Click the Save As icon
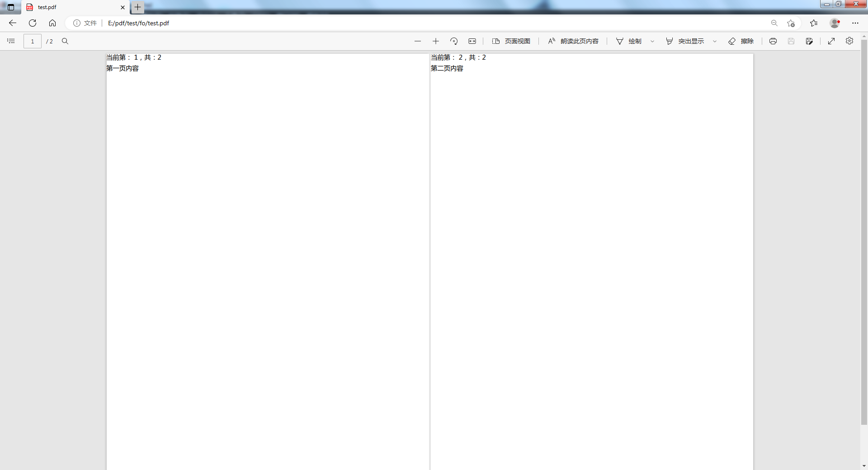The height and width of the screenshot is (470, 868). coord(809,41)
